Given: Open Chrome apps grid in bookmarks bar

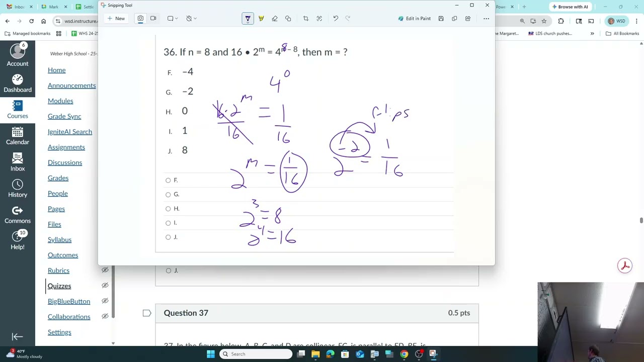Looking at the screenshot, I should (59, 34).
